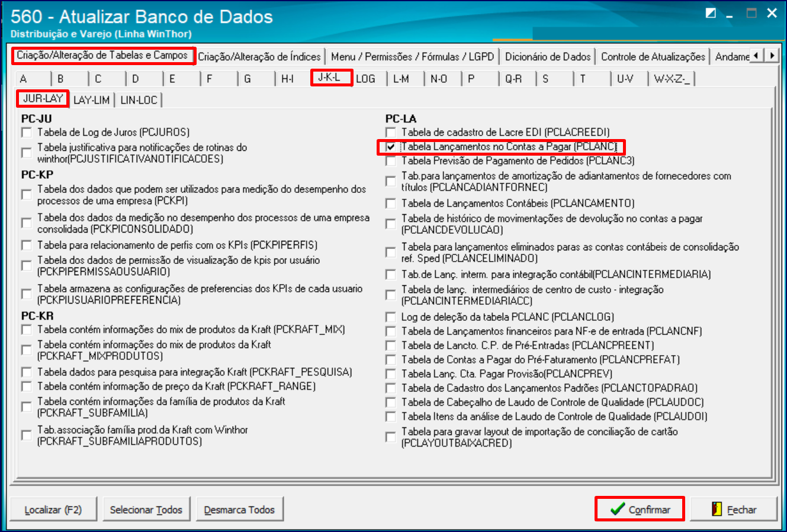Open the Controle de Atualizações tab

click(x=653, y=57)
